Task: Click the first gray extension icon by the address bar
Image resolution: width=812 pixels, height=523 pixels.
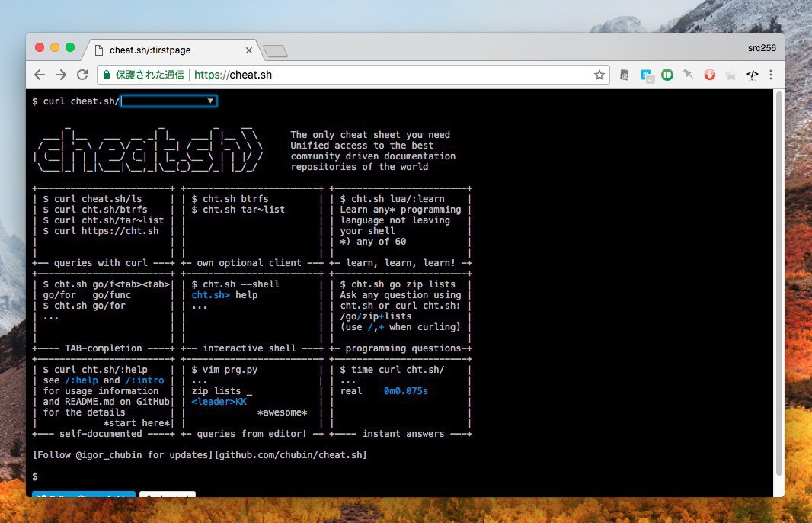Action: pyautogui.click(x=625, y=75)
